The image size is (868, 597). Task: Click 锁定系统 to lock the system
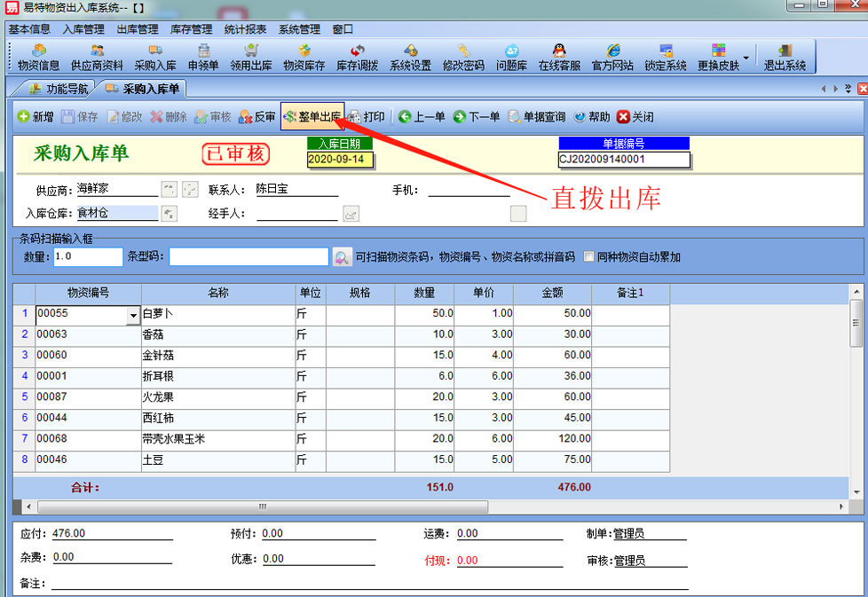666,57
